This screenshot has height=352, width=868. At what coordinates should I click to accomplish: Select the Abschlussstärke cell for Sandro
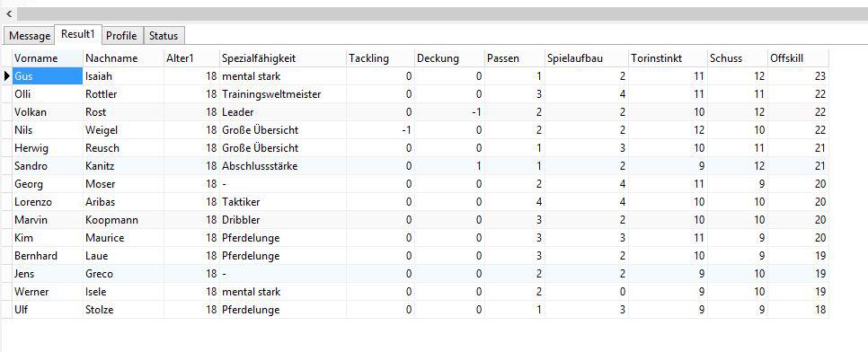coord(283,166)
